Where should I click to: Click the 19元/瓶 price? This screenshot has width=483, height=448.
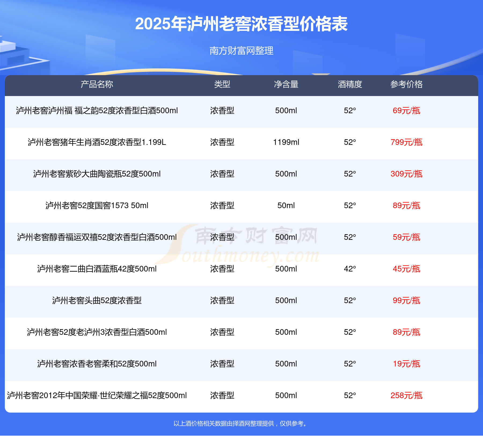pos(407,364)
